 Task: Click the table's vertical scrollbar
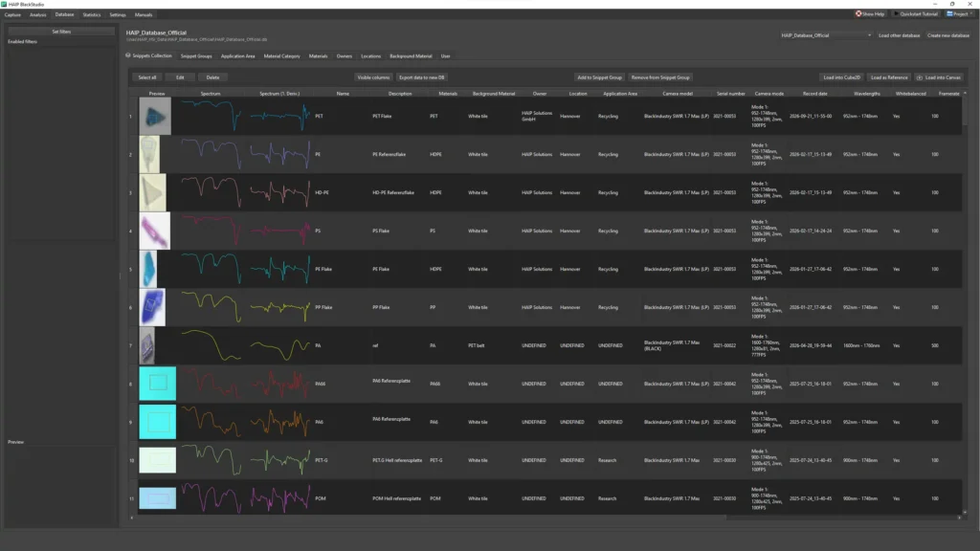click(x=965, y=302)
